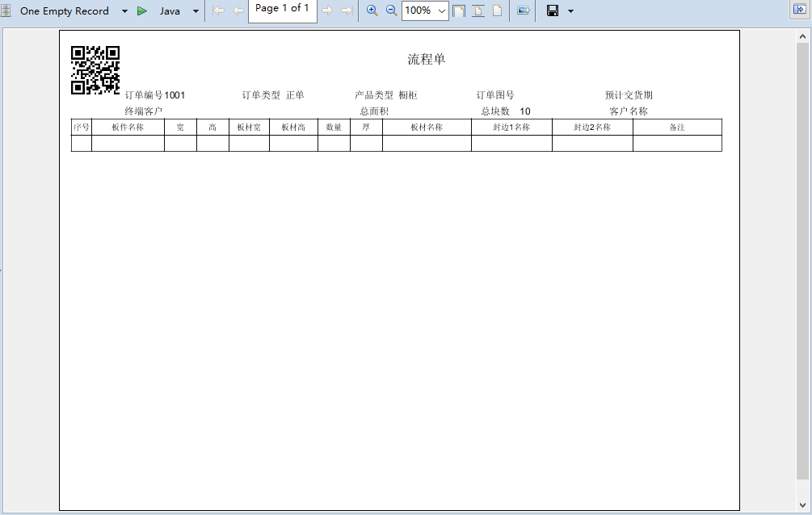Click the 板件名称 column header
The height and width of the screenshot is (515, 812).
tap(128, 128)
